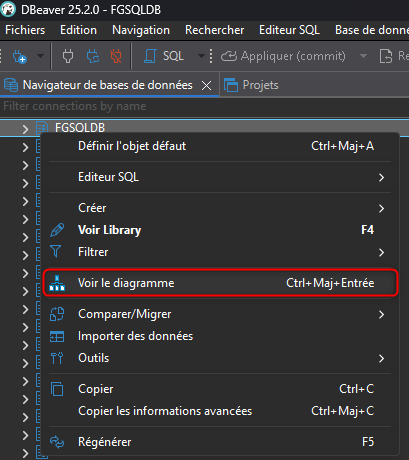Click the Projets tab icon
The image size is (409, 460).
point(231,85)
